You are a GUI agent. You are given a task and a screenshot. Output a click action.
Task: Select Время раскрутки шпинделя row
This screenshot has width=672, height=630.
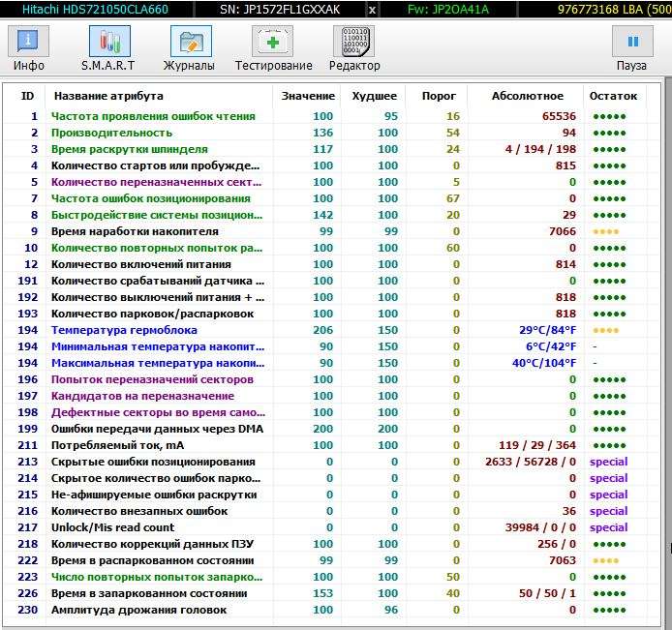(x=330, y=149)
